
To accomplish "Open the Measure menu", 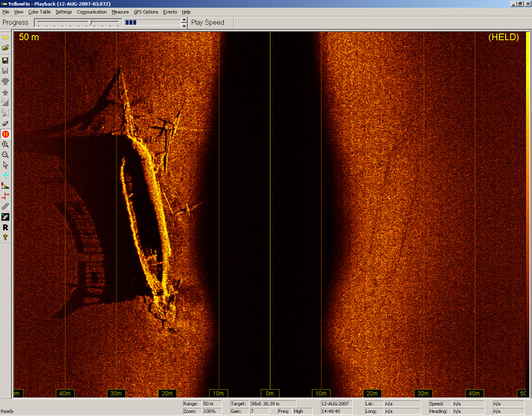I will tap(120, 12).
